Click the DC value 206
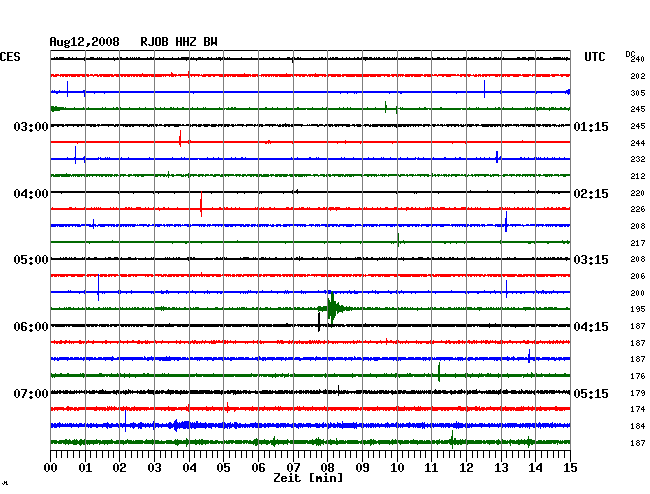Screen dimensions: 650x494 pyautogui.click(x=638, y=276)
